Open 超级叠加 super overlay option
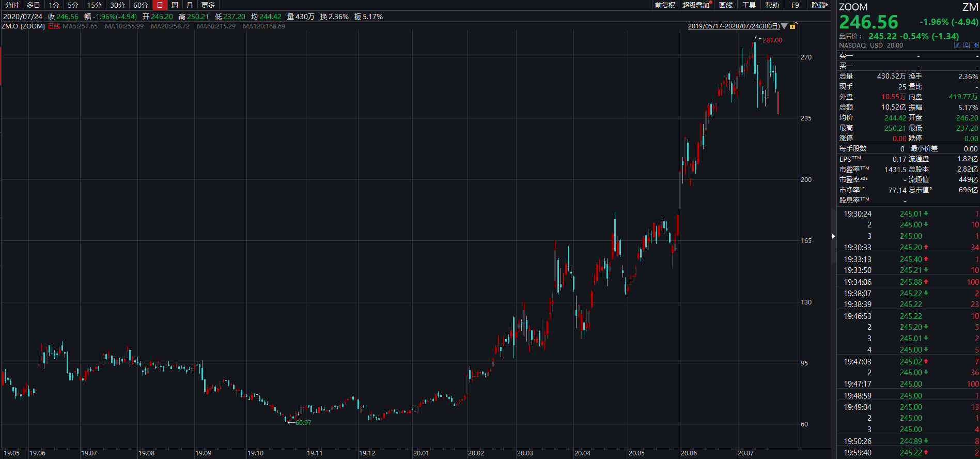980x459 pixels. 696,5
